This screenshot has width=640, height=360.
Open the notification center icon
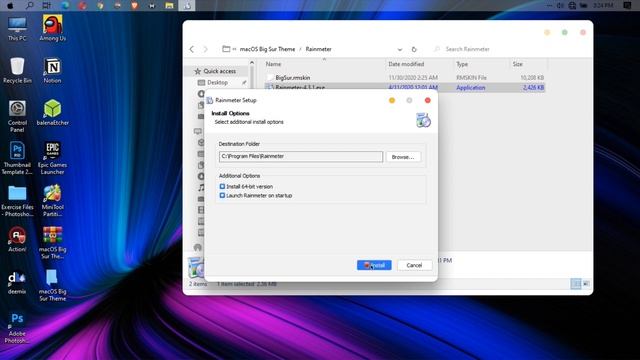[627, 5]
